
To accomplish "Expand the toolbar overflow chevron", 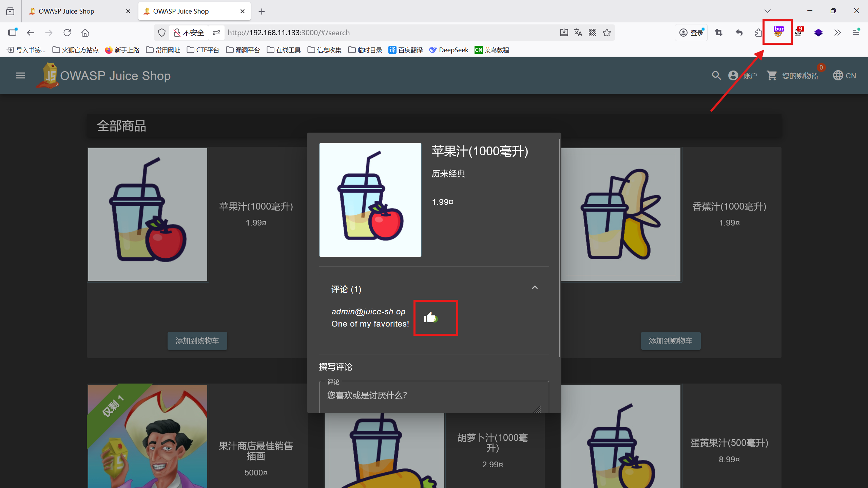I will click(x=837, y=33).
